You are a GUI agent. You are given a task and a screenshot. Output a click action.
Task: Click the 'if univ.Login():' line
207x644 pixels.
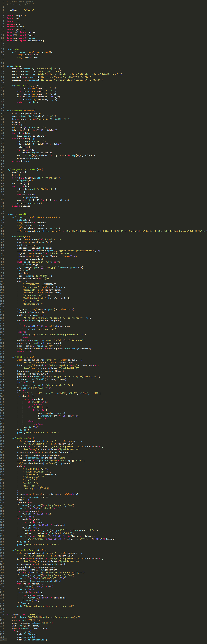23,631
